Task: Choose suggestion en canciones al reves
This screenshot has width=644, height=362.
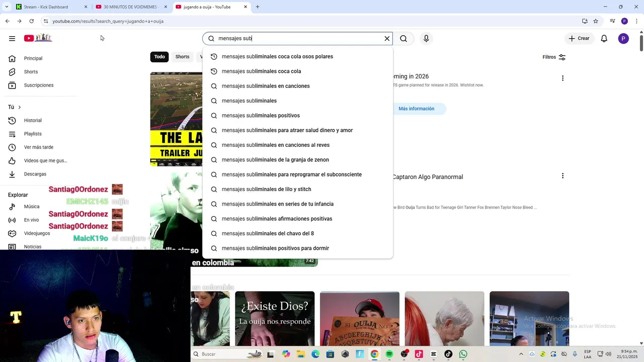Action: pos(297,145)
